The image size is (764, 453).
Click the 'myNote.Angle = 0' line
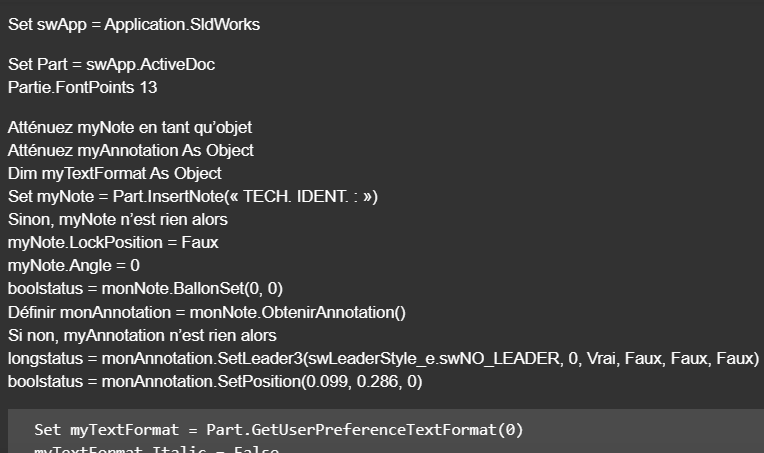click(x=74, y=265)
